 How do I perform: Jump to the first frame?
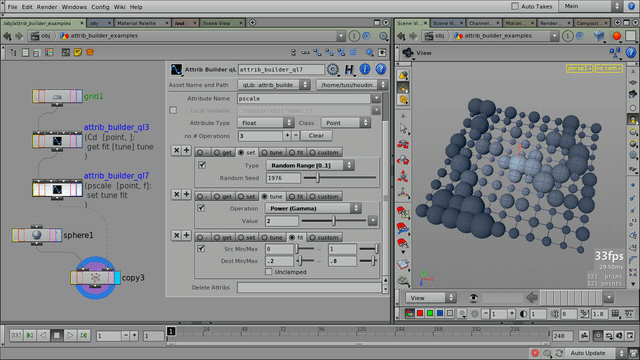coord(16,335)
